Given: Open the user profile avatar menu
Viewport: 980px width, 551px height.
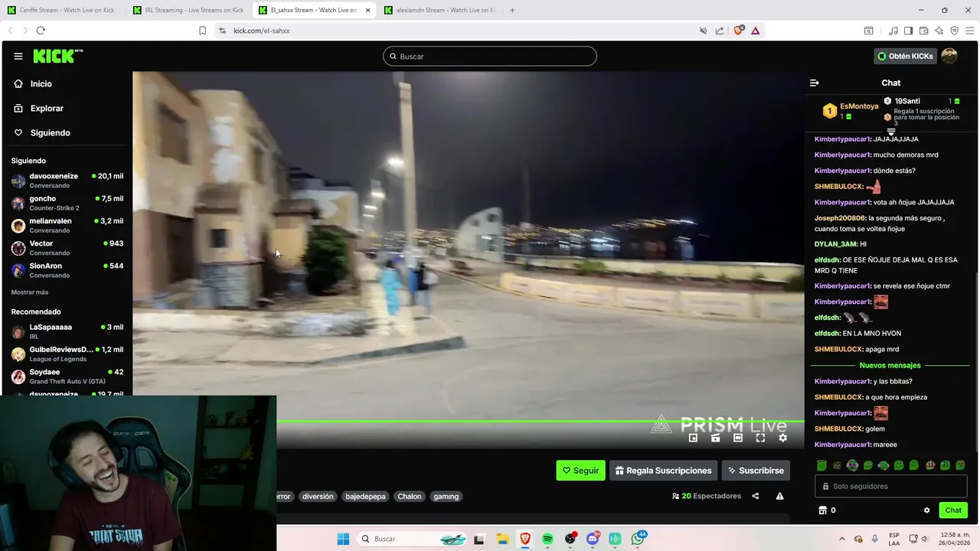Looking at the screenshot, I should tap(949, 56).
